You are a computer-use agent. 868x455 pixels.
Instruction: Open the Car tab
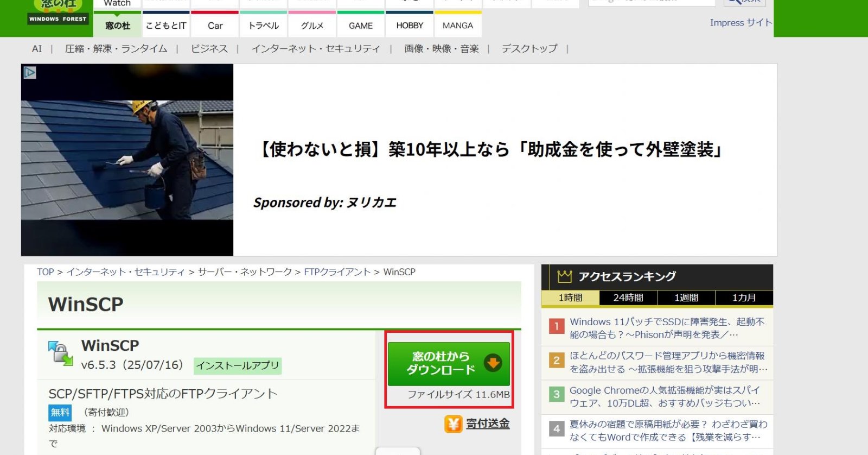pos(215,26)
